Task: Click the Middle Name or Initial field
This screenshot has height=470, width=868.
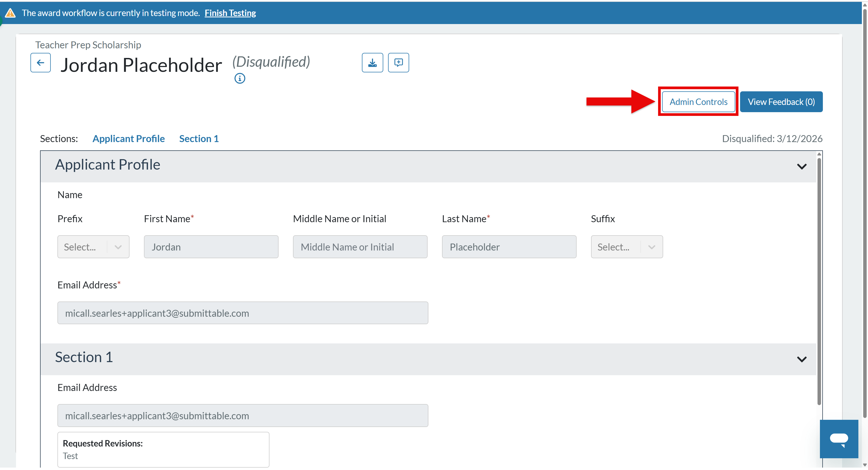Action: tap(360, 247)
